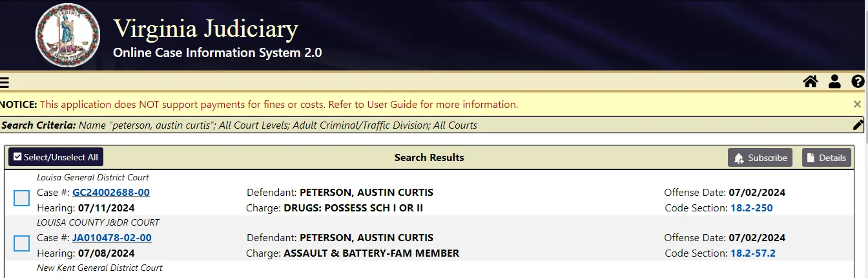This screenshot has height=278, width=868.
Task: Open case number GC24002688-00 link
Action: [x=111, y=192]
